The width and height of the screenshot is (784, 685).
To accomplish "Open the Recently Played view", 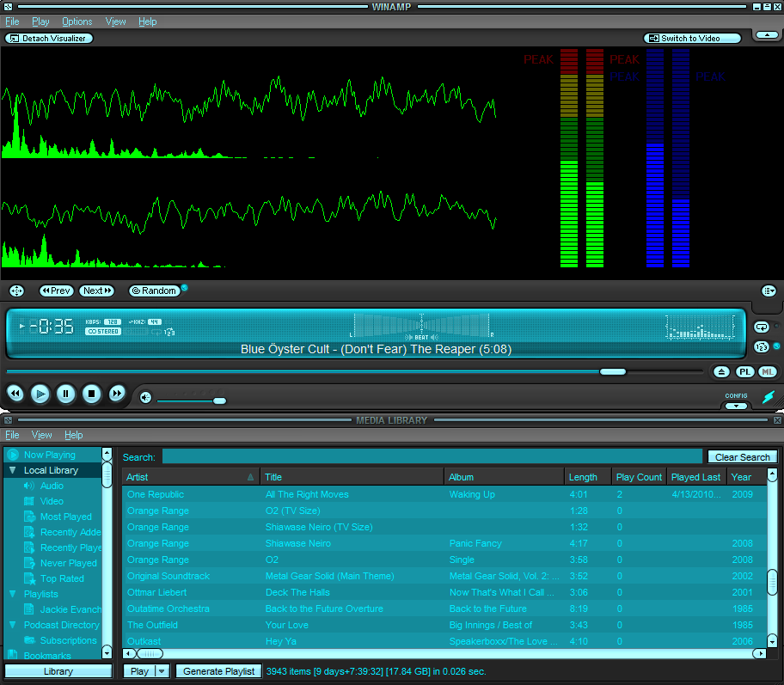I will point(70,547).
